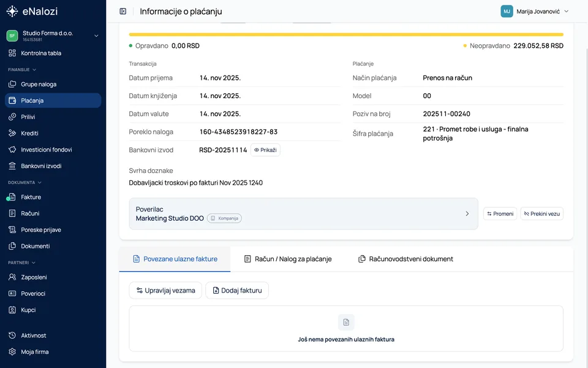Screen dimensions: 588x368
Task: Open Poverioci page
Action: (53, 294)
